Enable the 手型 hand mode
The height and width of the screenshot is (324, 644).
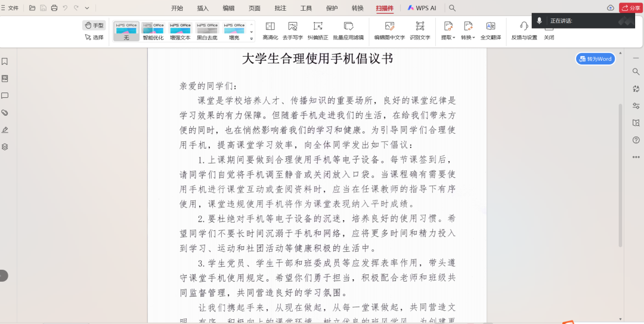(x=94, y=25)
